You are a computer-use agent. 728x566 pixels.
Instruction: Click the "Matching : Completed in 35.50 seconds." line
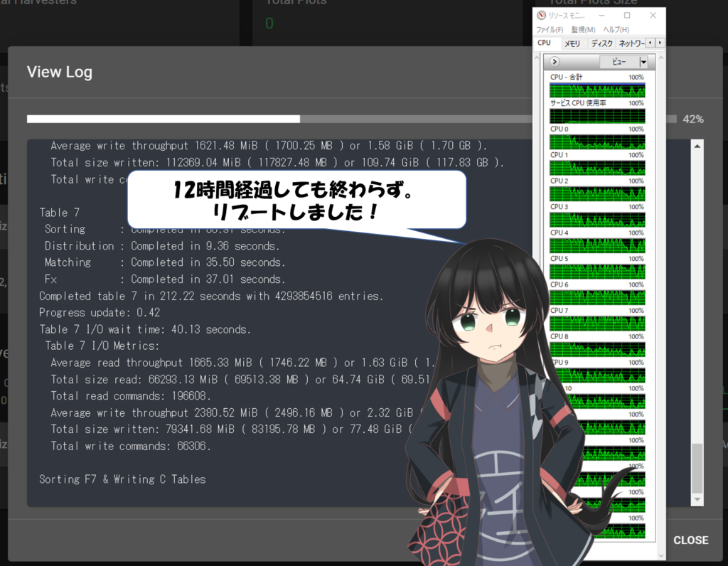click(x=165, y=262)
